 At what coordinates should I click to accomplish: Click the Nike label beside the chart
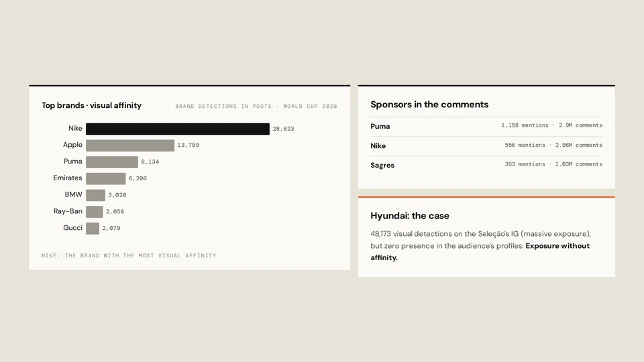tap(75, 129)
